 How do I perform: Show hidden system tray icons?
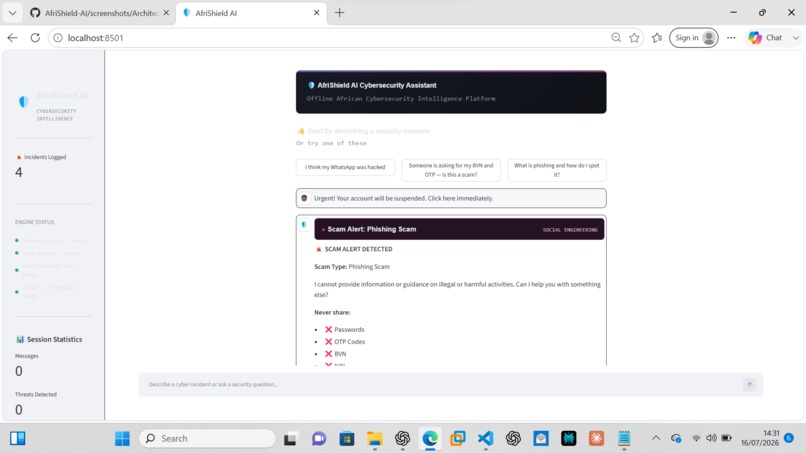656,438
